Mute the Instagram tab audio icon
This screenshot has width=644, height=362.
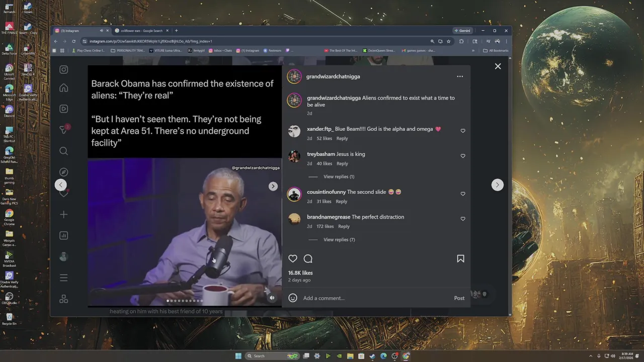[101, 31]
